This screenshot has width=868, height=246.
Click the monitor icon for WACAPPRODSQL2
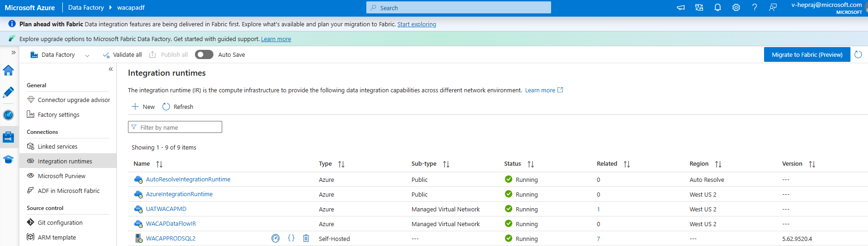coord(276,238)
